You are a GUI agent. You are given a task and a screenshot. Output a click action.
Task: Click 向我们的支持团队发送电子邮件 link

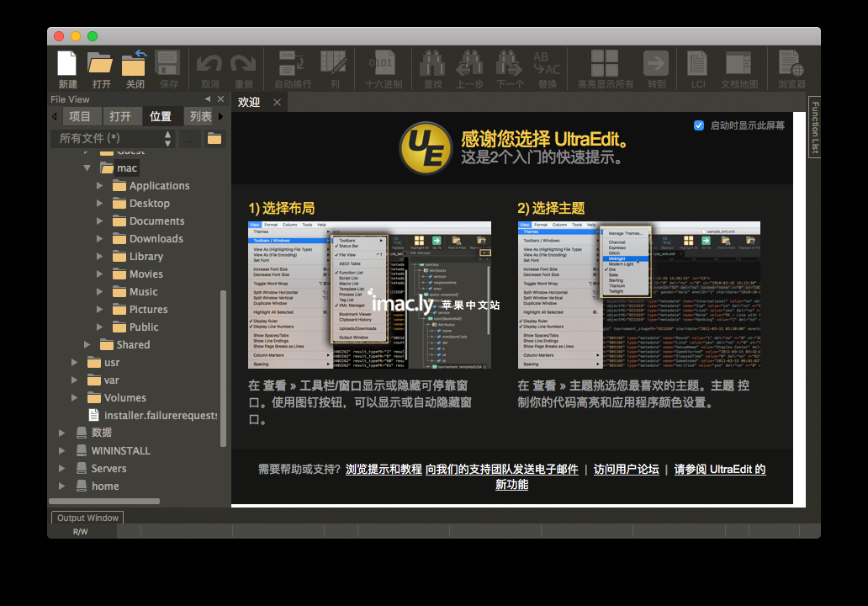[x=501, y=470]
